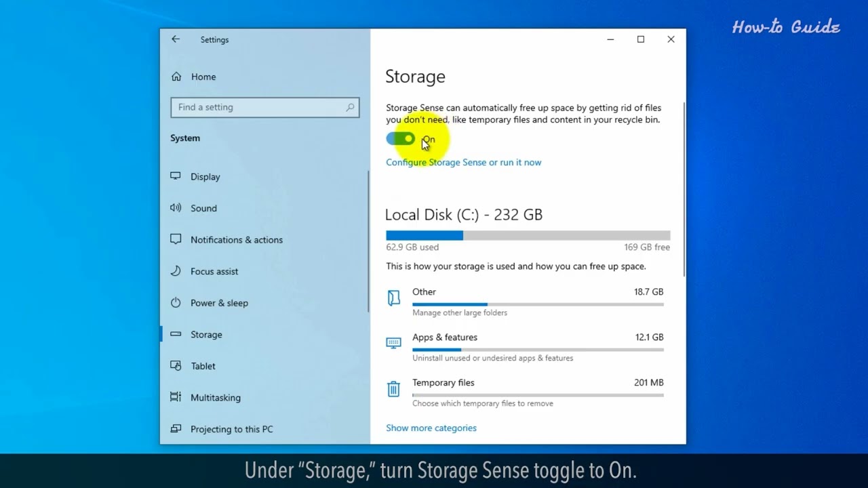
Task: Click the Sound speaker icon
Action: click(x=176, y=208)
